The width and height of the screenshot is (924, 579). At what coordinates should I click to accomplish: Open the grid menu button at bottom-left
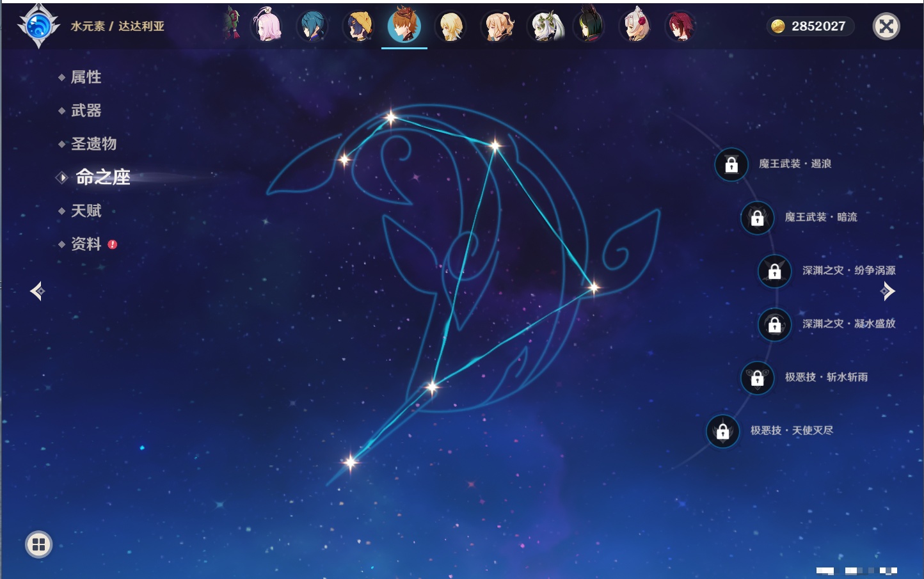pos(38,544)
